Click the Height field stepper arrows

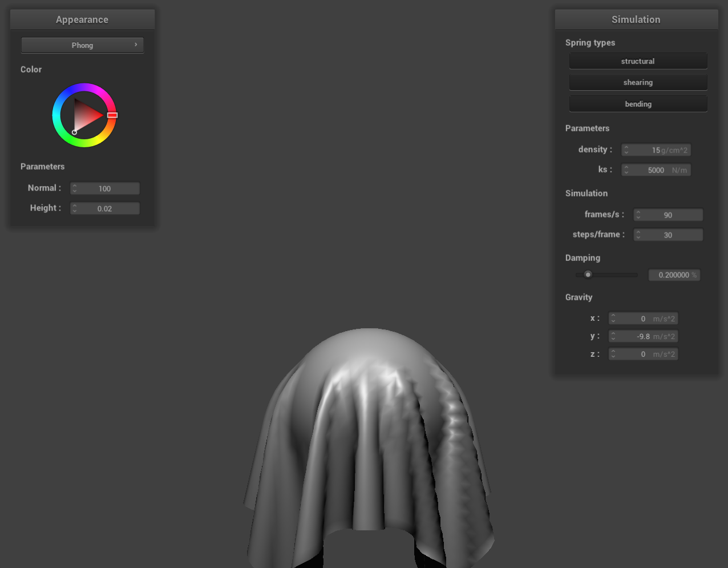click(75, 208)
